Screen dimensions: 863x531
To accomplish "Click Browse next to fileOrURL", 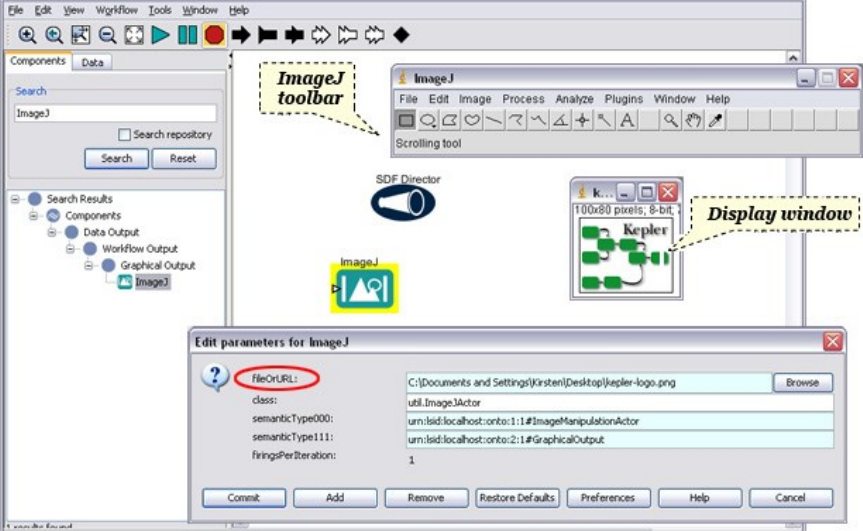I will click(802, 382).
